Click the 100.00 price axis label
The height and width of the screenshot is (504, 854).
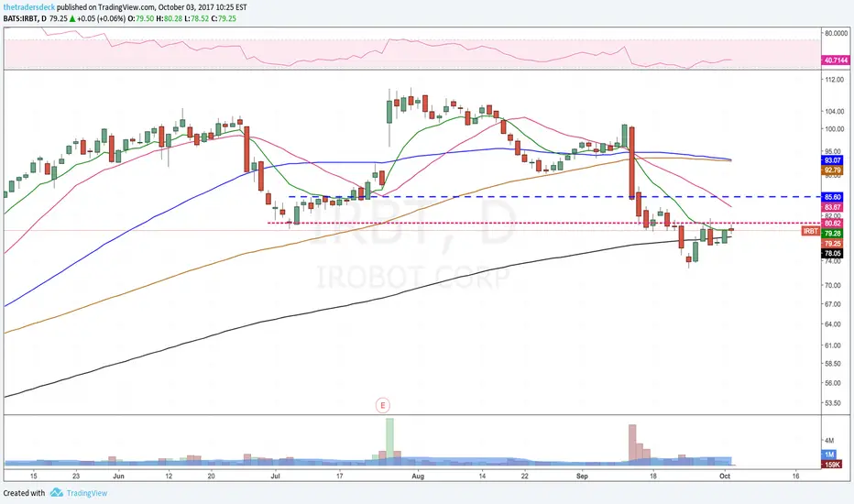[x=834, y=129]
